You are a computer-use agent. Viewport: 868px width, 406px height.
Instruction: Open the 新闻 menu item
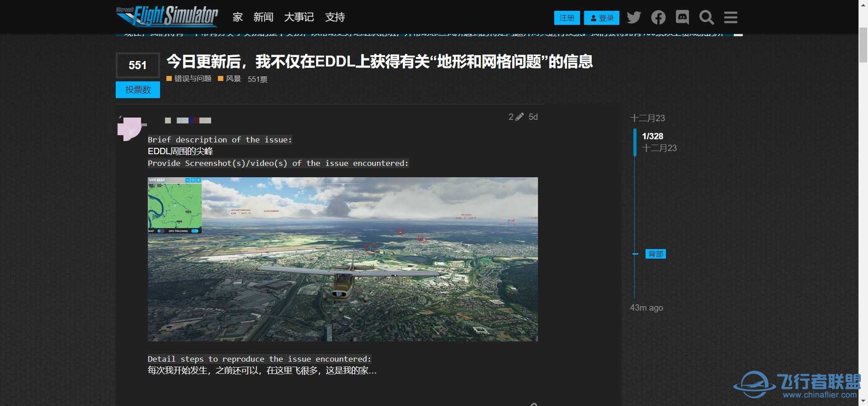(264, 17)
